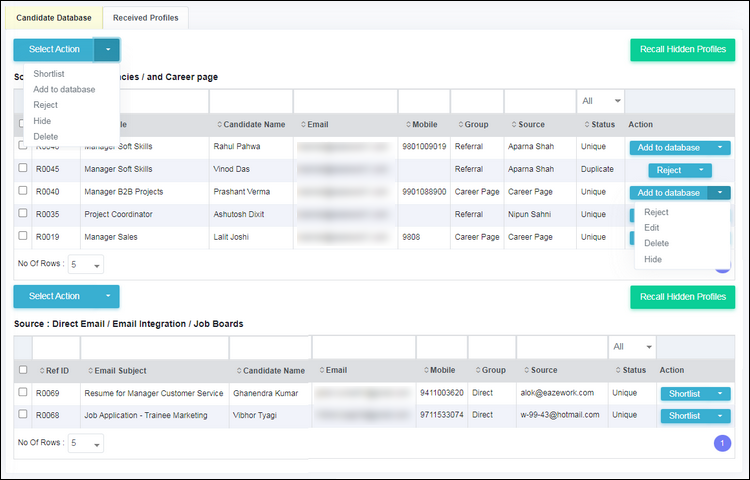Sort upper table by Candidate Name

[x=251, y=124]
